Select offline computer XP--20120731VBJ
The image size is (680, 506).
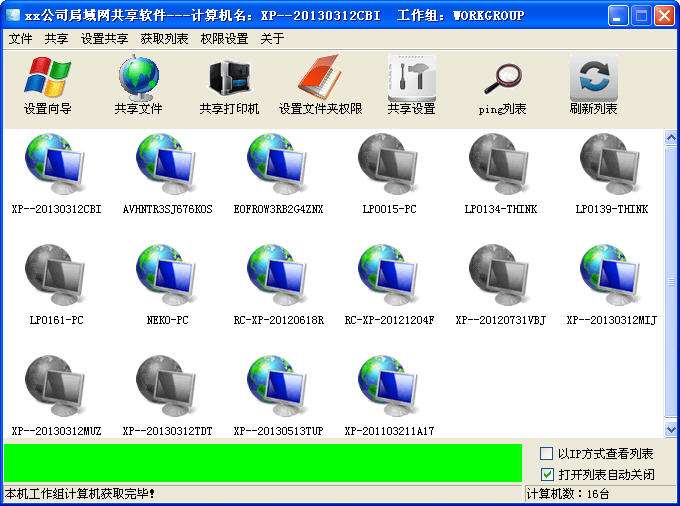500,285
